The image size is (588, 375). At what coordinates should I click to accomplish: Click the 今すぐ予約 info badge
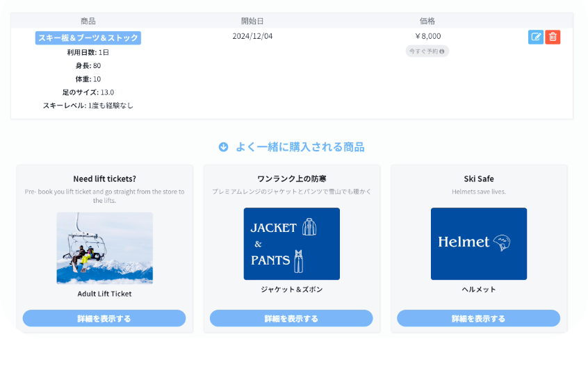427,51
